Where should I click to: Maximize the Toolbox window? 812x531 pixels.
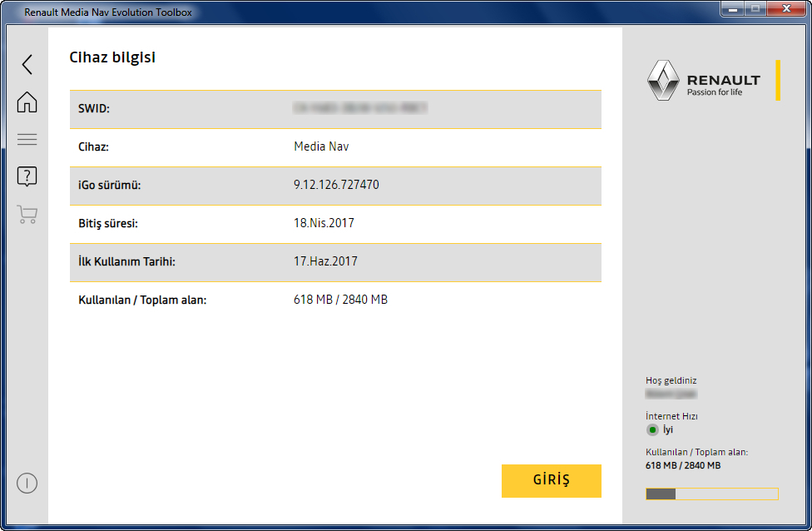click(755, 9)
